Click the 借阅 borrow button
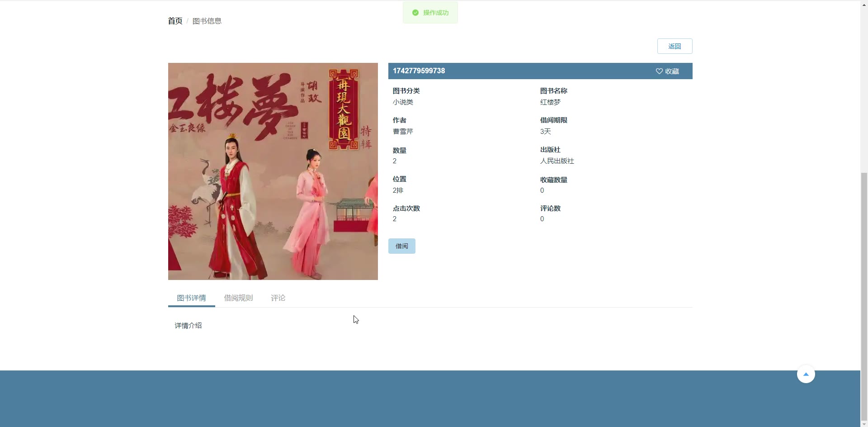 click(401, 246)
